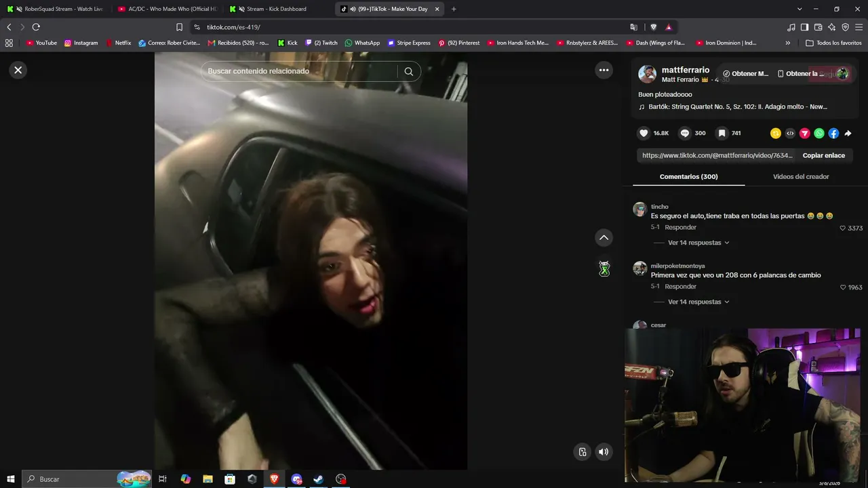868x488 pixels.
Task: Like tincho's comment with heart icon
Action: point(843,228)
